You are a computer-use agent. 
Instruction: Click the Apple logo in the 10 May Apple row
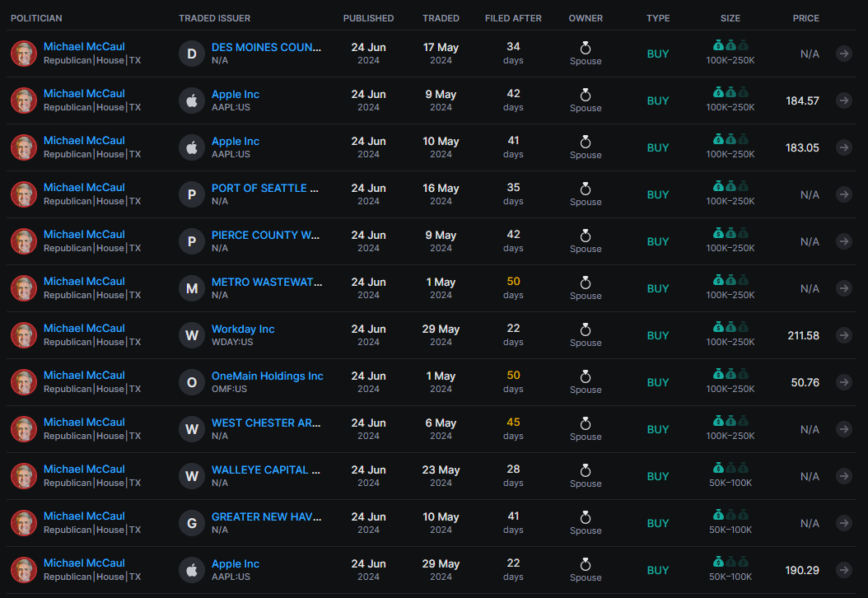point(192,147)
